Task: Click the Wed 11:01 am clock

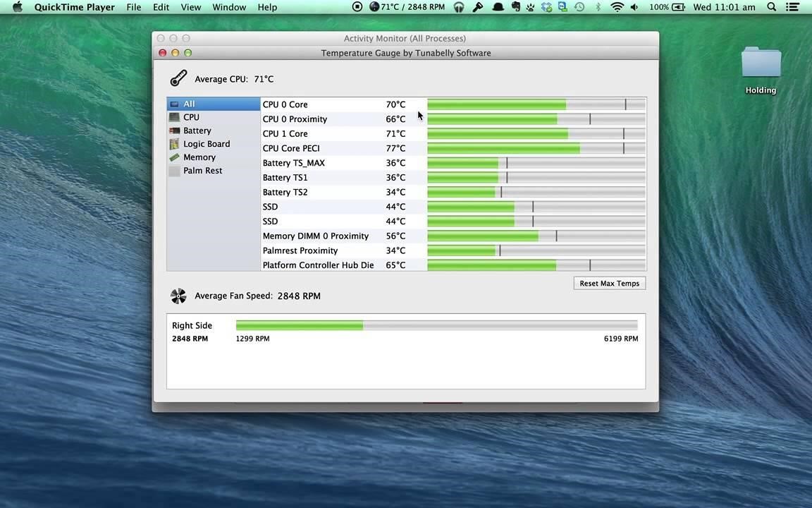Action: (724, 7)
